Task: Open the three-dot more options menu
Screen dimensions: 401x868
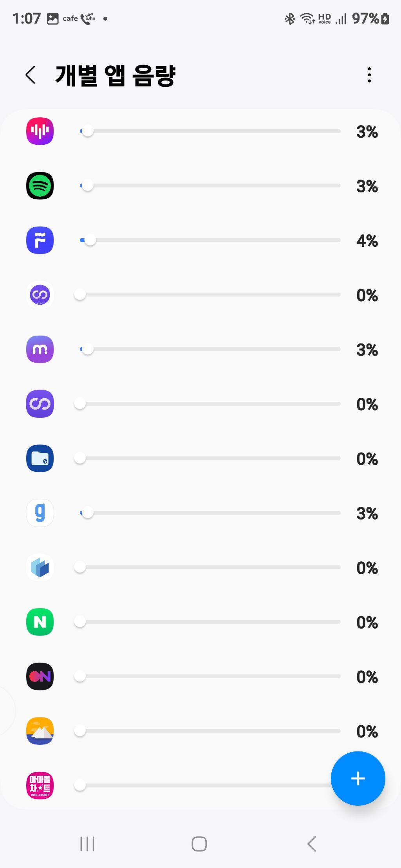Action: 369,75
